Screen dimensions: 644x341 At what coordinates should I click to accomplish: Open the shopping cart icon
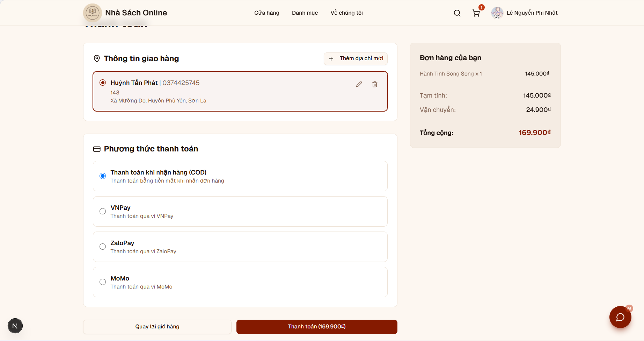pyautogui.click(x=476, y=13)
